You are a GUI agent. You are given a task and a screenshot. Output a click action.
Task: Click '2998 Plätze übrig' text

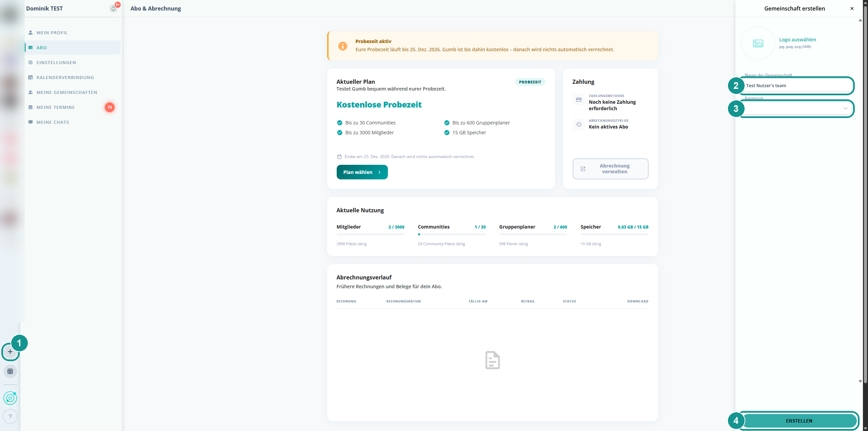point(351,244)
